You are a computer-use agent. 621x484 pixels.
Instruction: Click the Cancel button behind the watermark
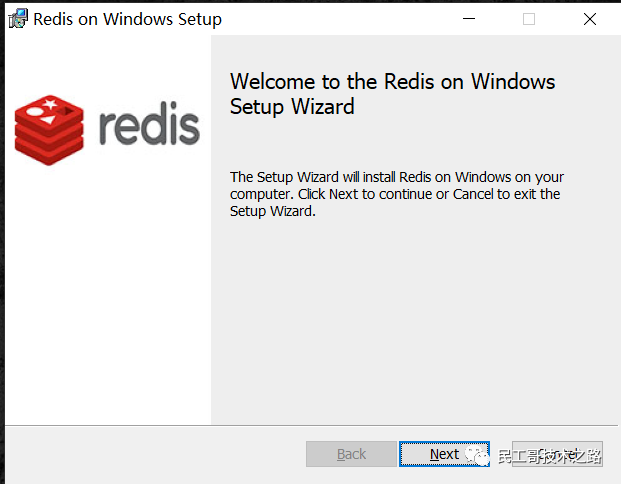tap(557, 454)
